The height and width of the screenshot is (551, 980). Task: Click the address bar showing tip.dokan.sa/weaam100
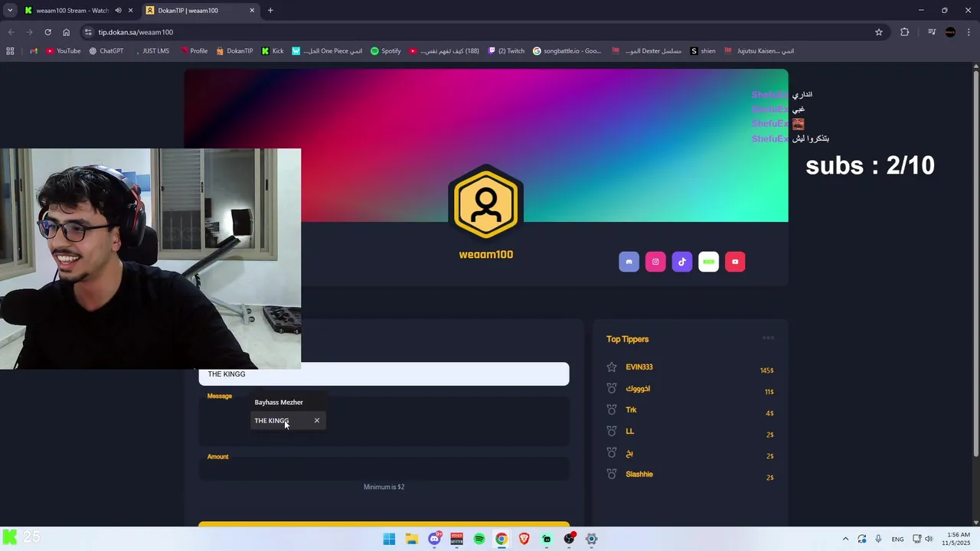(x=482, y=32)
